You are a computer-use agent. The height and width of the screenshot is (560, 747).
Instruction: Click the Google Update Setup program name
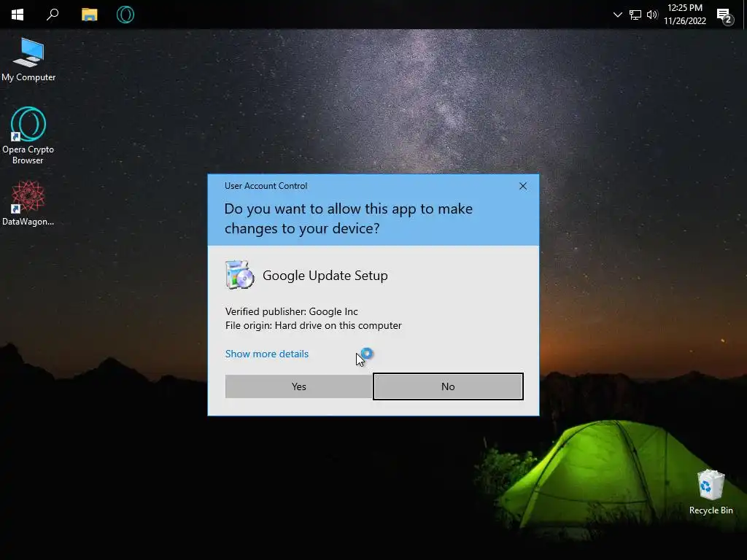click(x=325, y=275)
